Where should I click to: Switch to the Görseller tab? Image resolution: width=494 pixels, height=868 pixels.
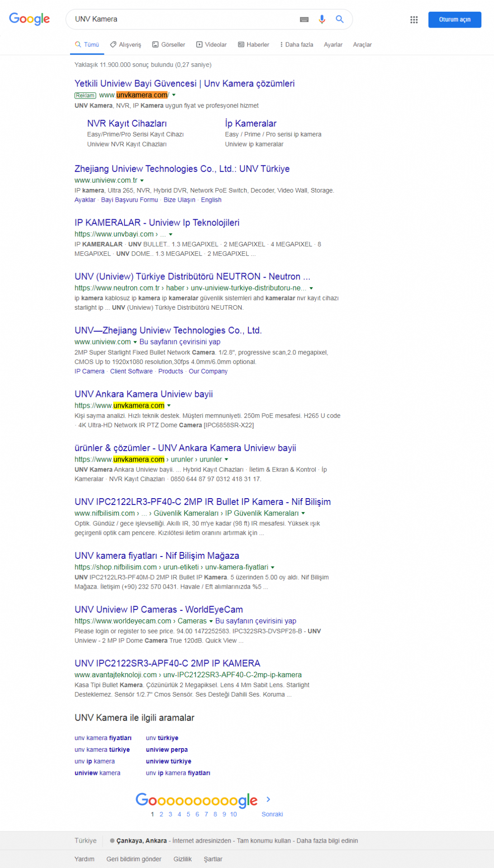168,44
